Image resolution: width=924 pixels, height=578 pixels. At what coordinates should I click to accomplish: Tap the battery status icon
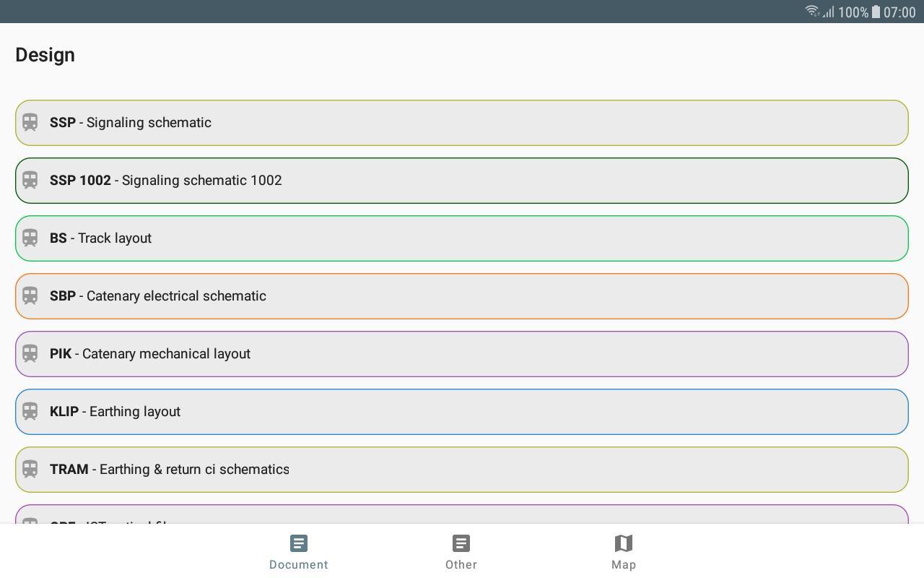876,12
